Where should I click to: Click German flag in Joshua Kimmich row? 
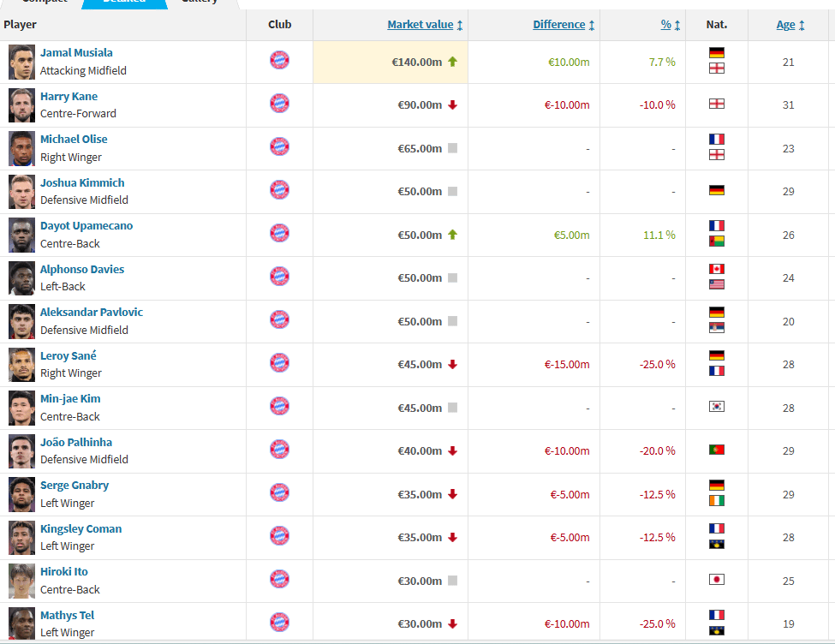click(x=717, y=190)
